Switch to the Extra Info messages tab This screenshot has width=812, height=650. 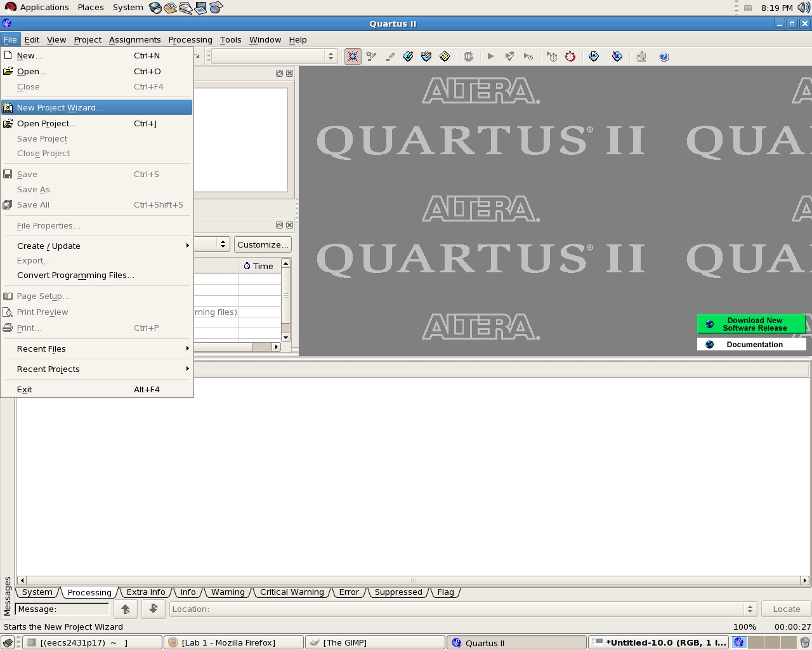[x=146, y=592]
